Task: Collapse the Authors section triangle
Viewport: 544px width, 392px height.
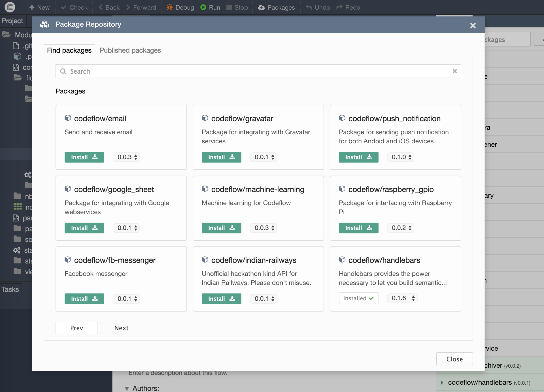Action: [x=127, y=389]
